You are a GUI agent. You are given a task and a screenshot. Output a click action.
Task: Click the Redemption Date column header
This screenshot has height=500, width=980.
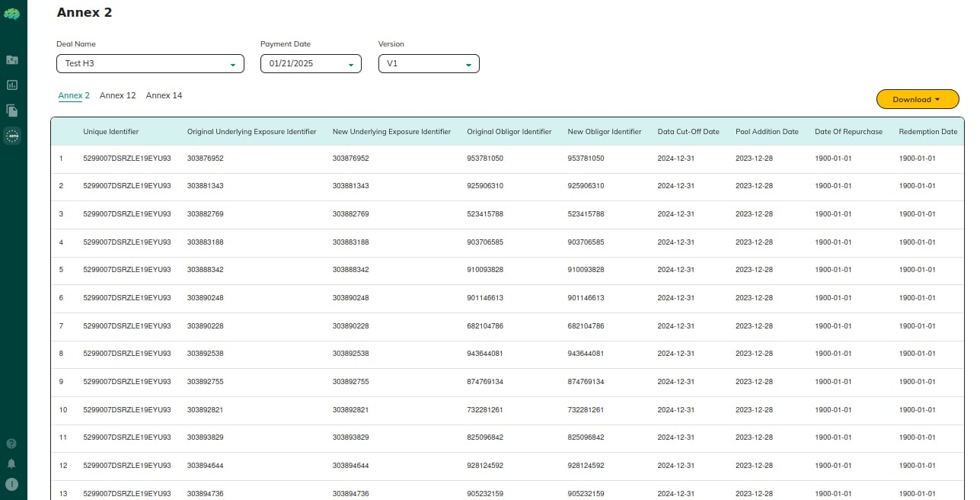click(x=927, y=132)
